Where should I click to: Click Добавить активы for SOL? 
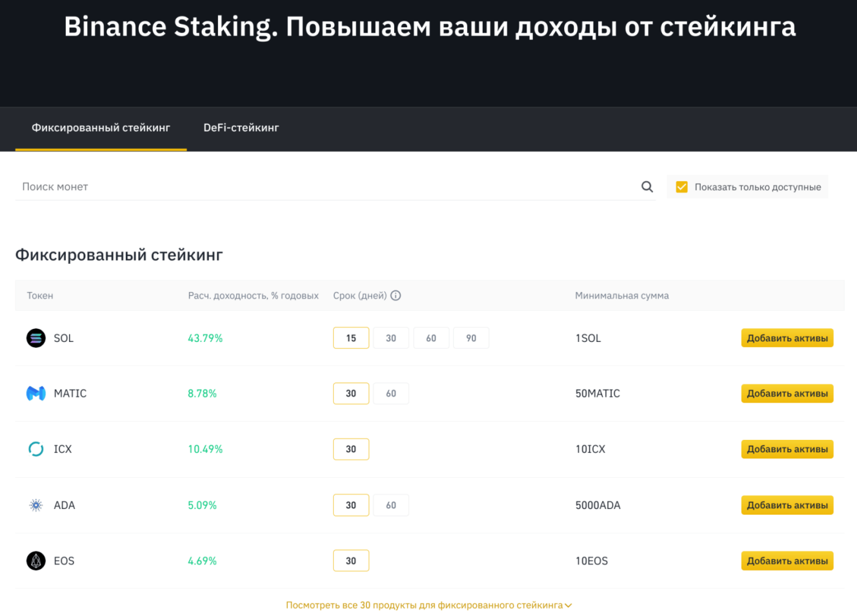[x=787, y=337]
